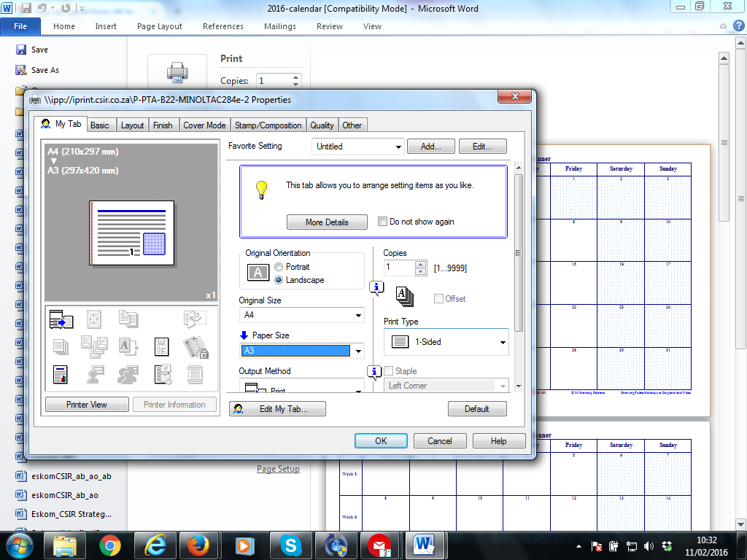Toggle the Staple checkbox
Image resolution: width=747 pixels, height=560 pixels.
tap(388, 371)
